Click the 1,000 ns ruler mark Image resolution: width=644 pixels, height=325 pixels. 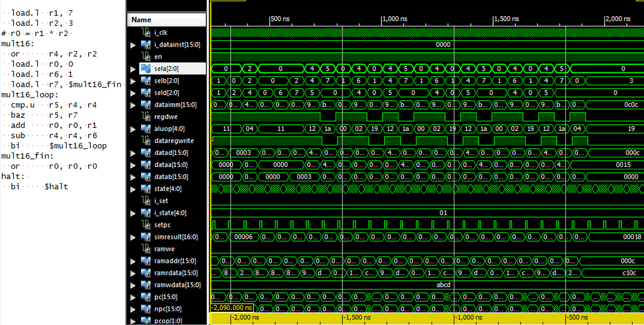click(395, 18)
